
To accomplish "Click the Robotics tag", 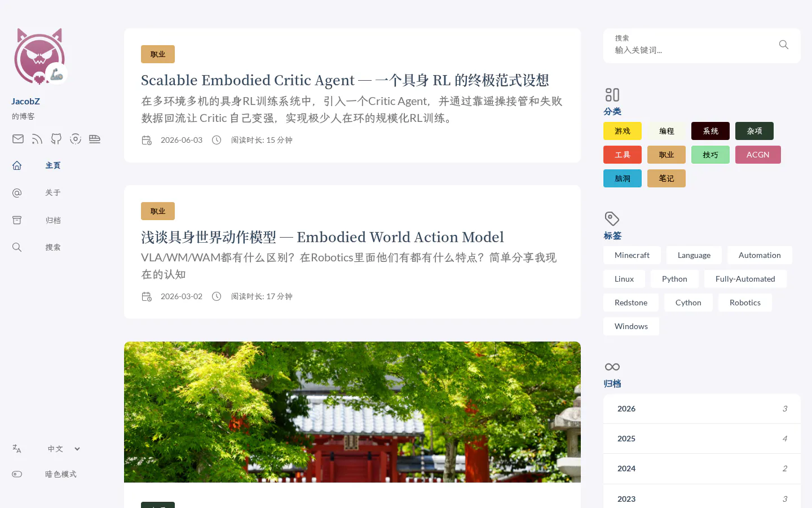I will 745,303.
